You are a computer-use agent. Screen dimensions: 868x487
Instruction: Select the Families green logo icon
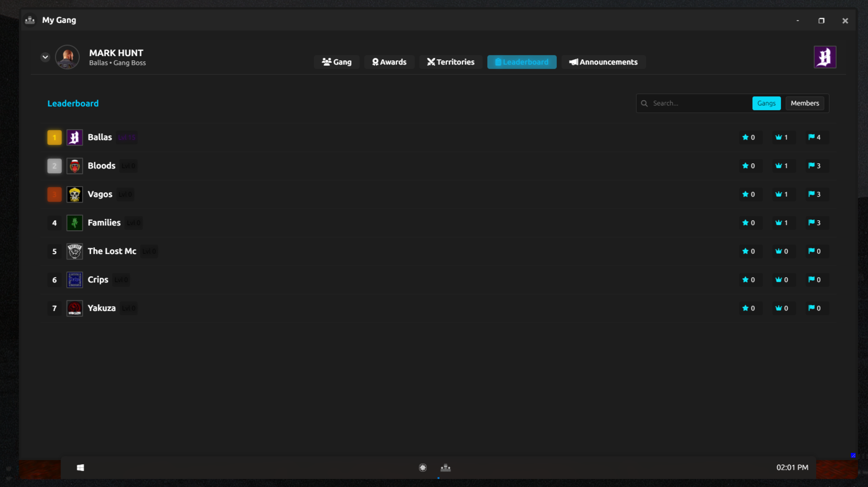(x=75, y=223)
